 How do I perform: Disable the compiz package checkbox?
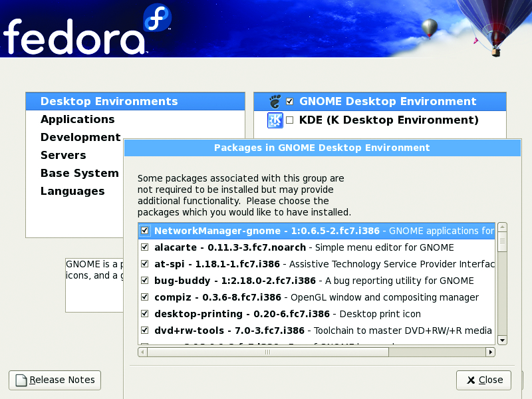click(x=145, y=297)
